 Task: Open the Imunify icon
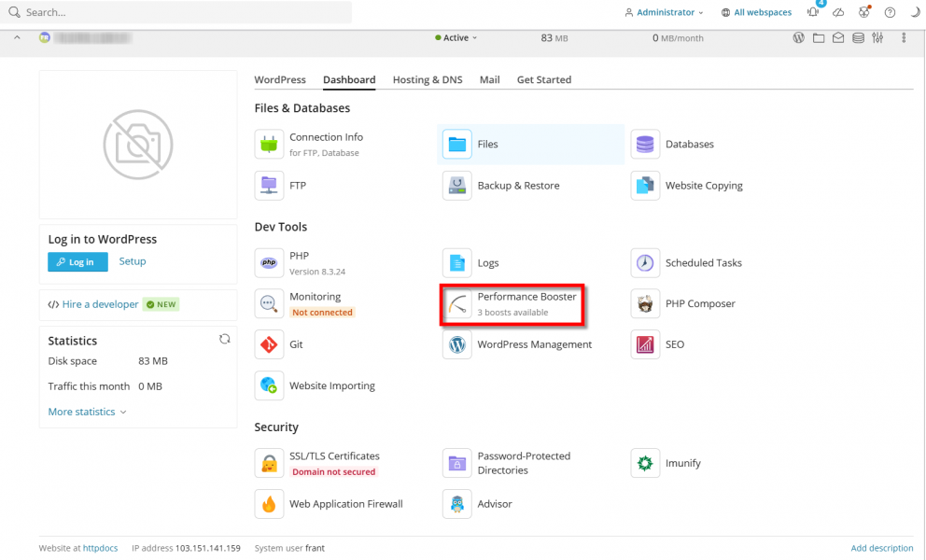[x=645, y=463]
